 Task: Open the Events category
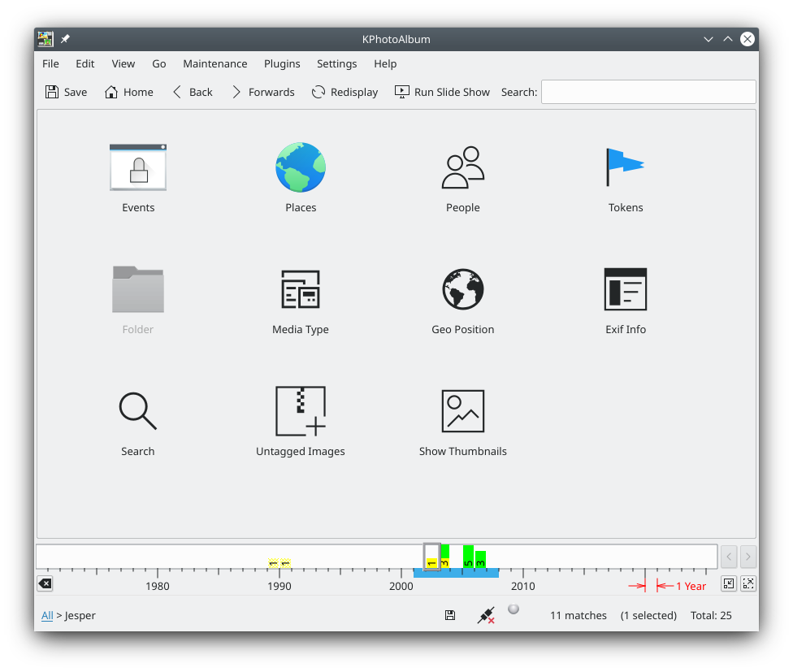(x=138, y=178)
